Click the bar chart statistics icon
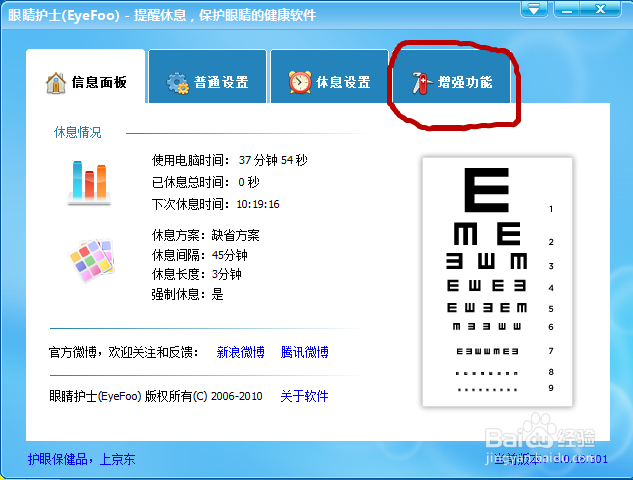This screenshot has width=633, height=480. point(89,183)
